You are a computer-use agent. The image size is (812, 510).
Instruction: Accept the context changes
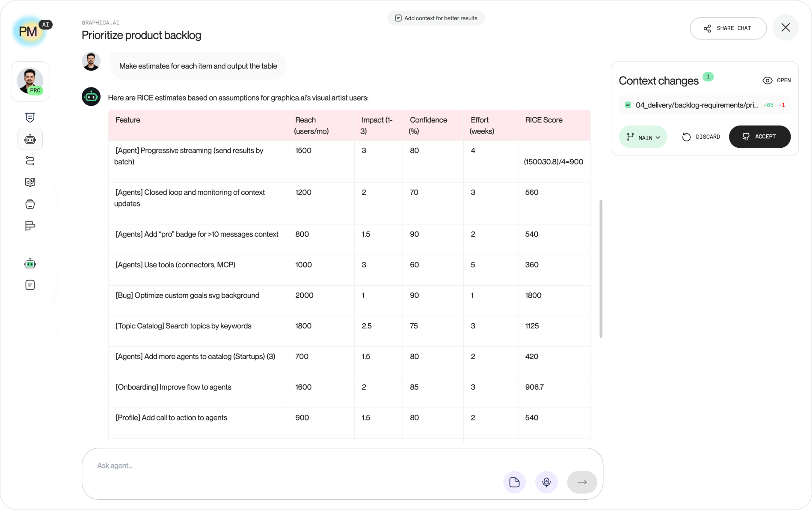760,137
